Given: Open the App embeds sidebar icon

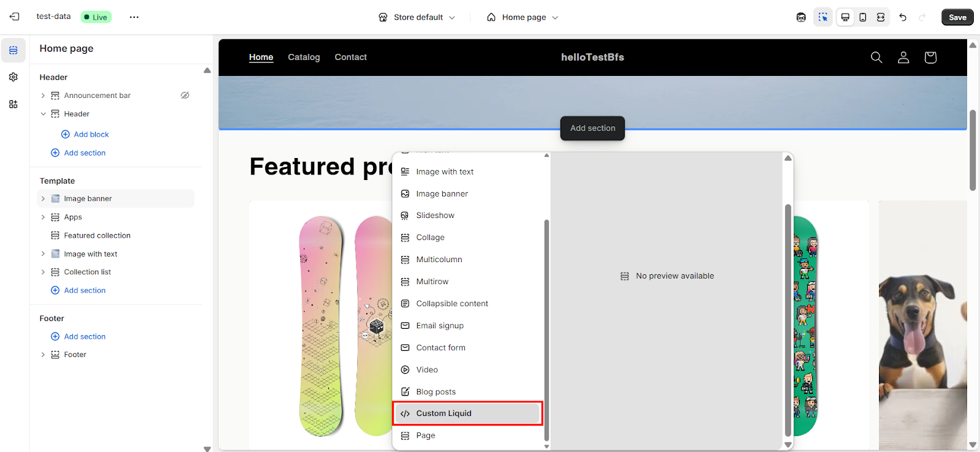Looking at the screenshot, I should click(13, 104).
